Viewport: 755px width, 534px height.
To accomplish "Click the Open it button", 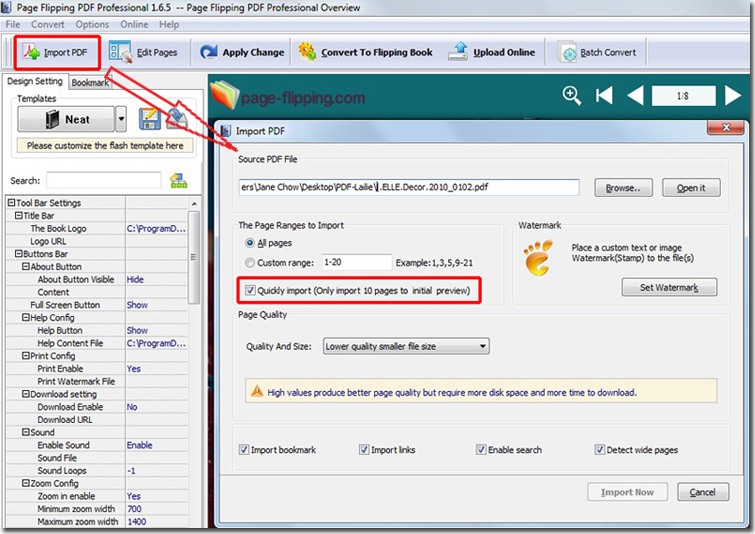I will pos(691,188).
